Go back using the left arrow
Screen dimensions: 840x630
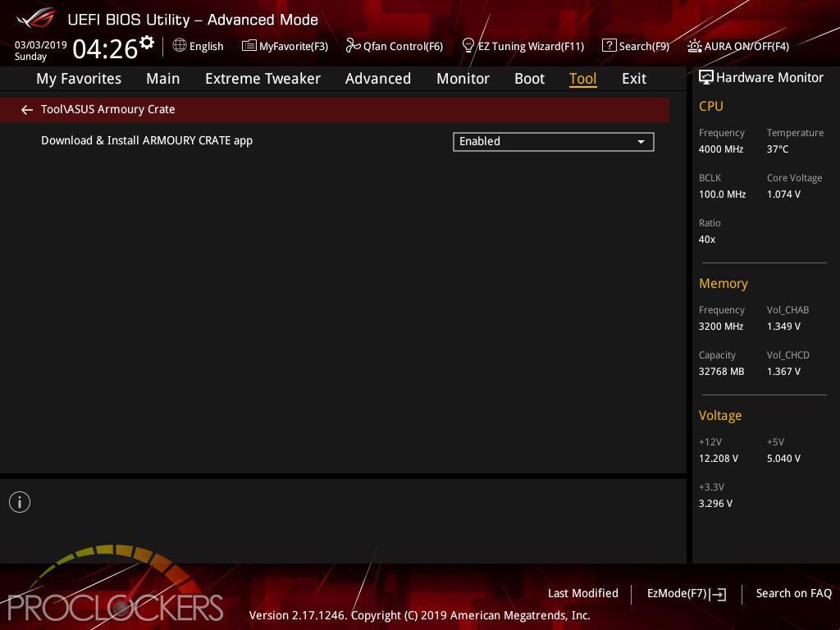[27, 110]
